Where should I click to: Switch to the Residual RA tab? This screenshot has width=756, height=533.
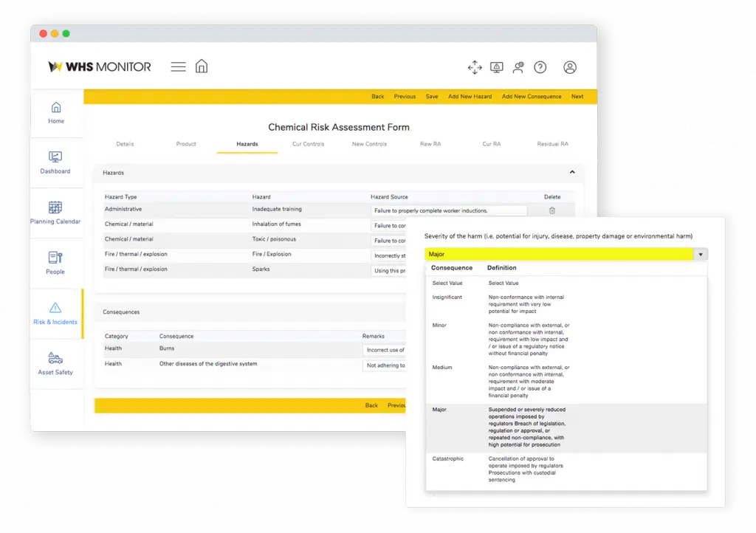[x=552, y=144]
